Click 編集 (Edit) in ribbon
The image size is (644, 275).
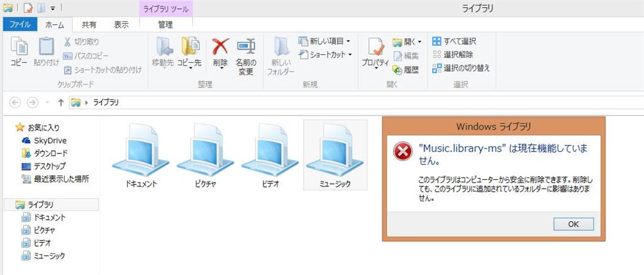(406, 56)
